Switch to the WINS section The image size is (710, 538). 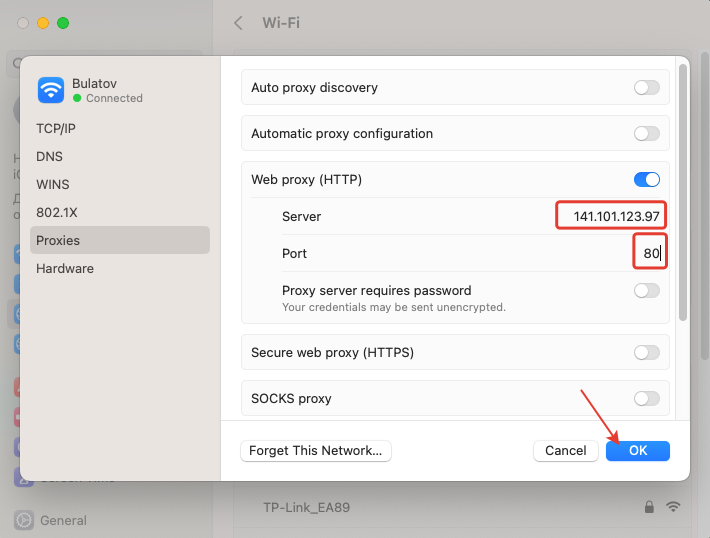[53, 185]
